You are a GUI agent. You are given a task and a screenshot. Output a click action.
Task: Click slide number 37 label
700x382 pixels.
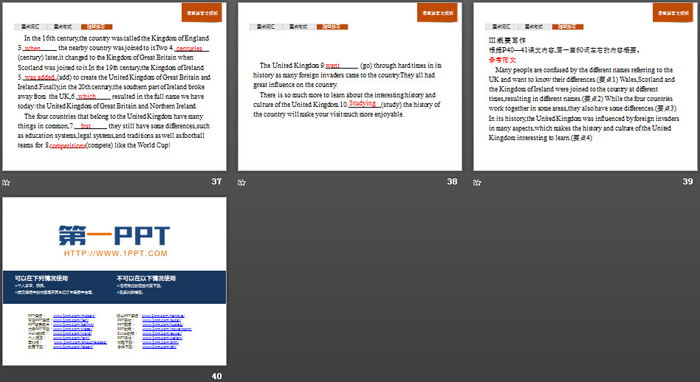(x=217, y=181)
